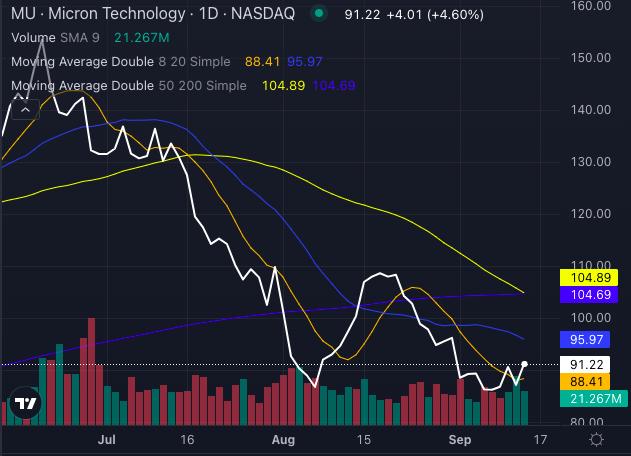Screen dimensions: 631x456
Task: Click the green 21.267M volume axis label
Action: click(594, 398)
